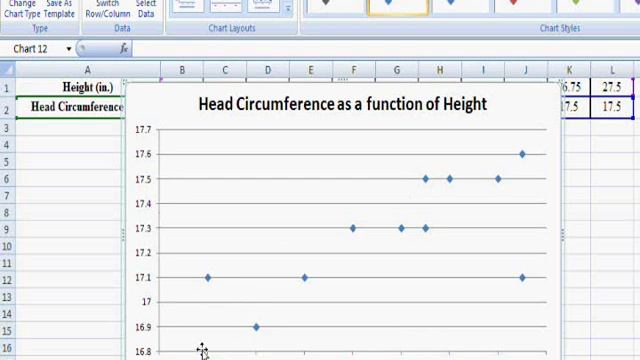
Task: Choose the second chart layout thumbnail
Action: [225, 6]
